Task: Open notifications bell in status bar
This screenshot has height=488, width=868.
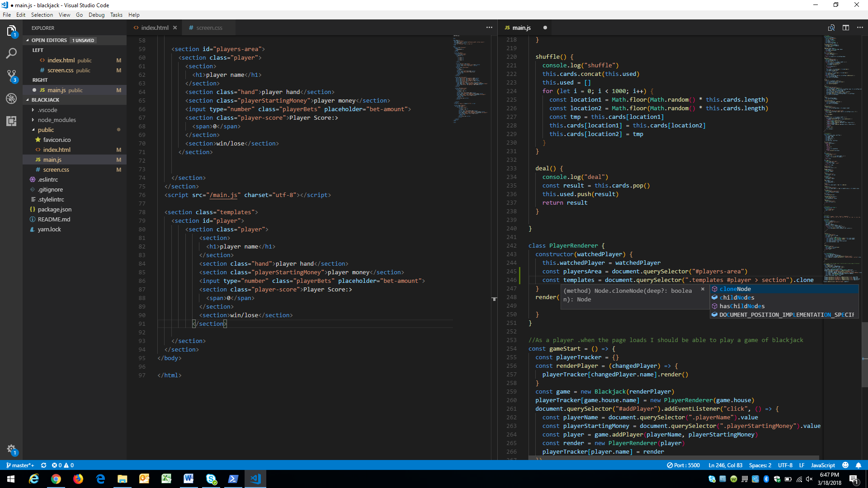Action: pos(859,465)
